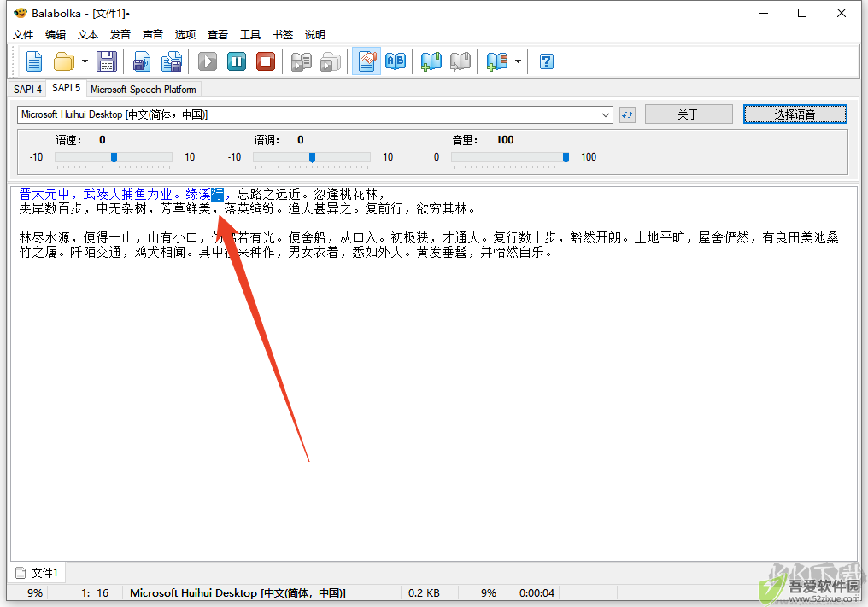Open help with the question mark icon
Screen dimensions: 868x607
[547, 61]
